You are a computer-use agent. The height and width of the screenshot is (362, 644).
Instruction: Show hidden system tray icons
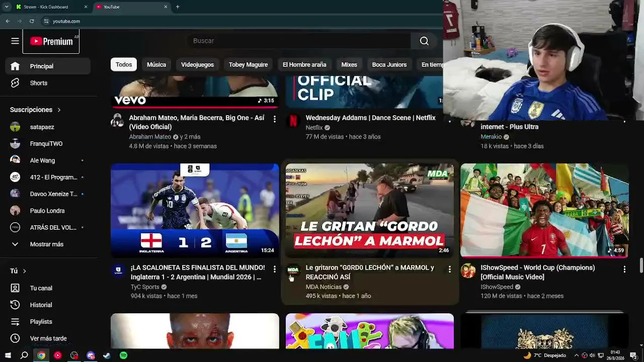(x=577, y=355)
